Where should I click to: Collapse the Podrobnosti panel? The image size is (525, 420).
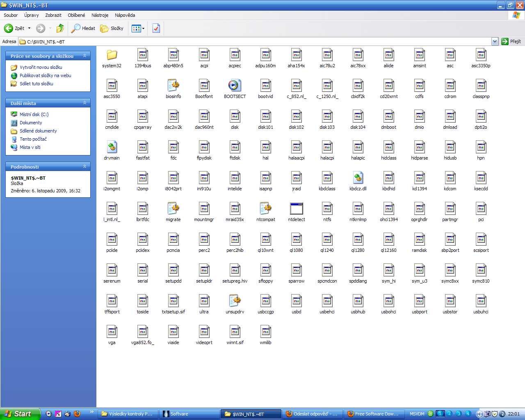click(x=85, y=167)
